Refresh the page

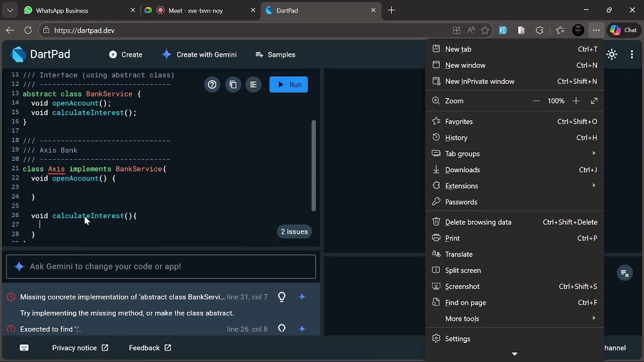tap(28, 30)
